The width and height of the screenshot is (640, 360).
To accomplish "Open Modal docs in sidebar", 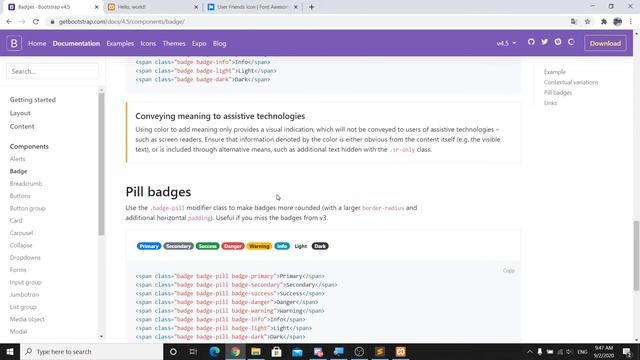I will coord(18,331).
